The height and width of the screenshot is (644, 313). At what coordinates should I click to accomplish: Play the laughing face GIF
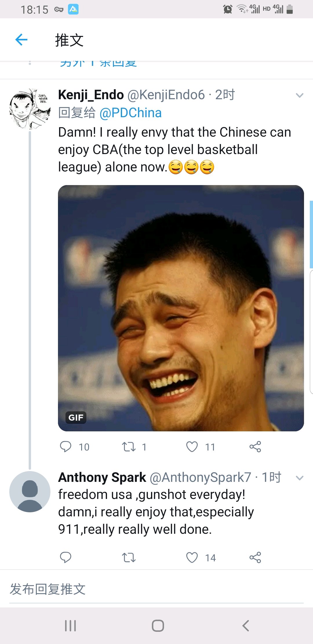181,308
